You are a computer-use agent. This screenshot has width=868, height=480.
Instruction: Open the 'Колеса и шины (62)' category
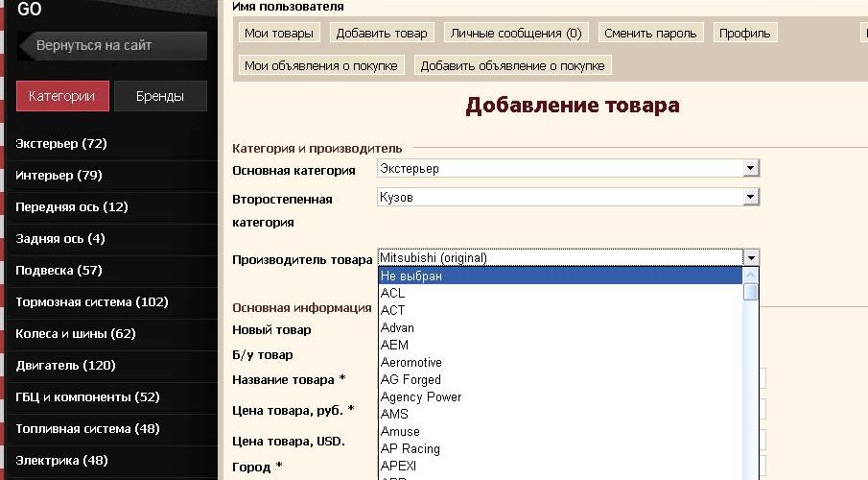coord(75,334)
